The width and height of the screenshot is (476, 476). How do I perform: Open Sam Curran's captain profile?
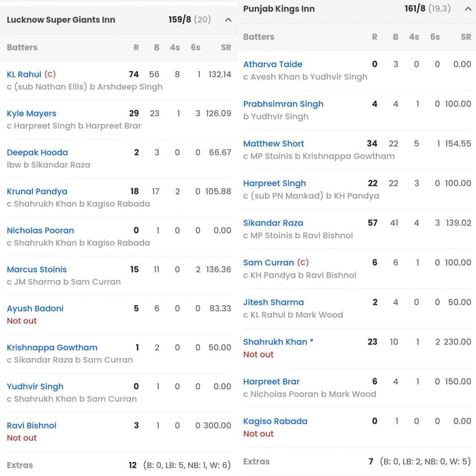pos(269,262)
